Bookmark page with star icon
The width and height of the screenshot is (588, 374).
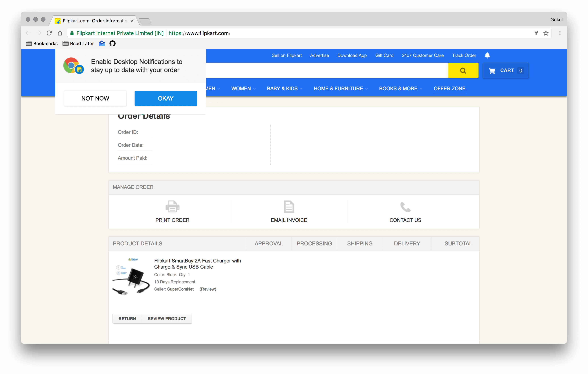[546, 33]
